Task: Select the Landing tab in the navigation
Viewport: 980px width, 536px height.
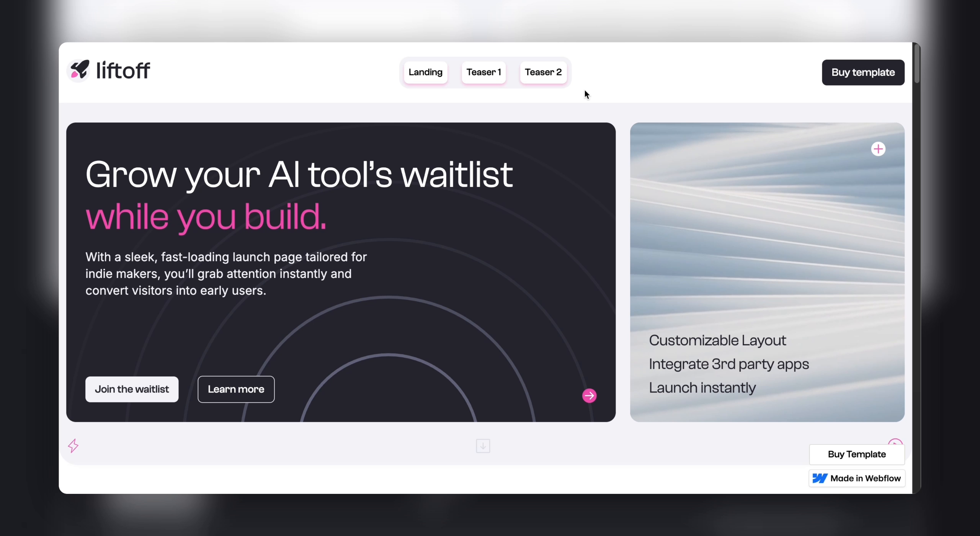Action: 425,72
